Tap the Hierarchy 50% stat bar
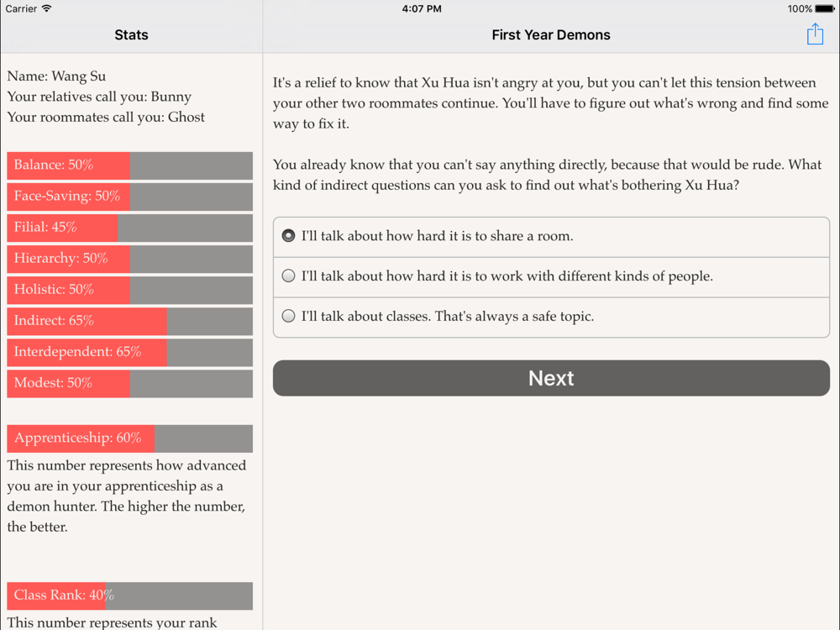840x630 pixels. coord(129,259)
